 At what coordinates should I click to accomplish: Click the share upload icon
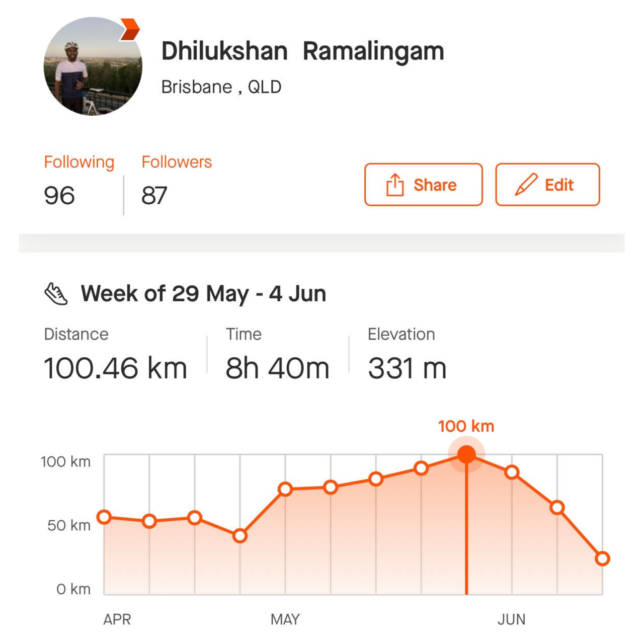(395, 185)
